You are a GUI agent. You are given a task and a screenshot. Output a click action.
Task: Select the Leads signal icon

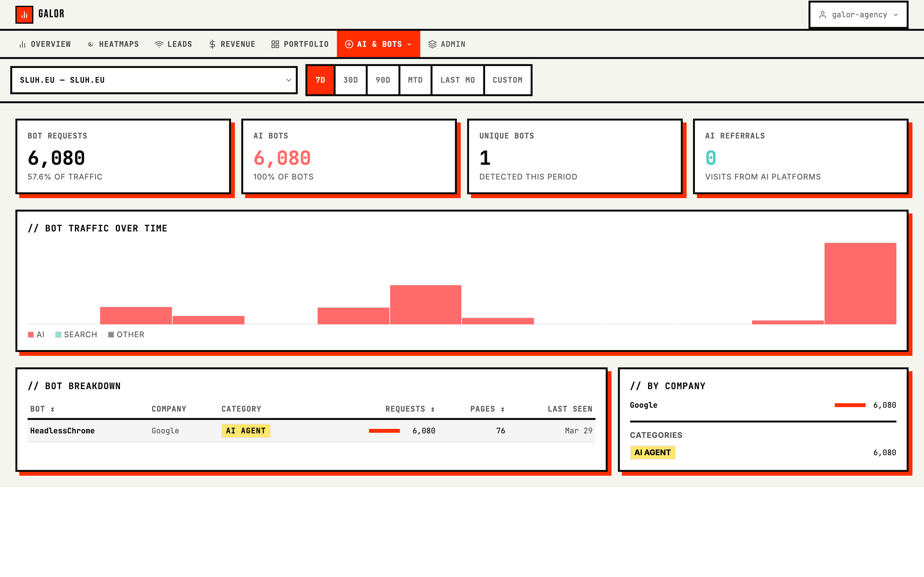(x=159, y=44)
